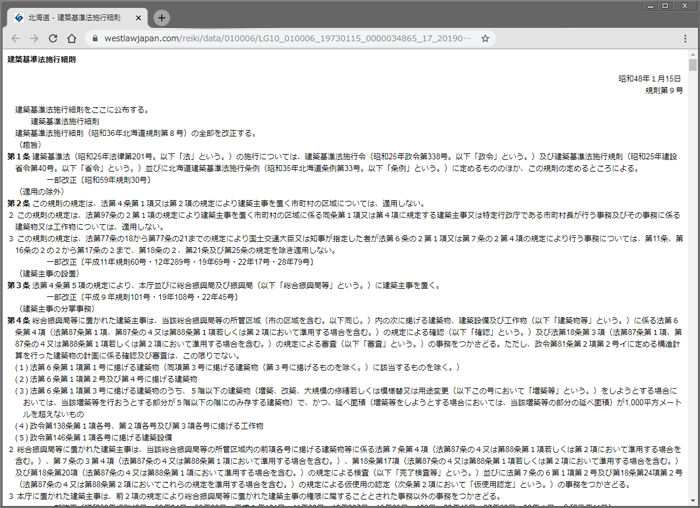Click the 第2条 article heading
Viewport: 700px width, 508px height.
[x=18, y=204]
